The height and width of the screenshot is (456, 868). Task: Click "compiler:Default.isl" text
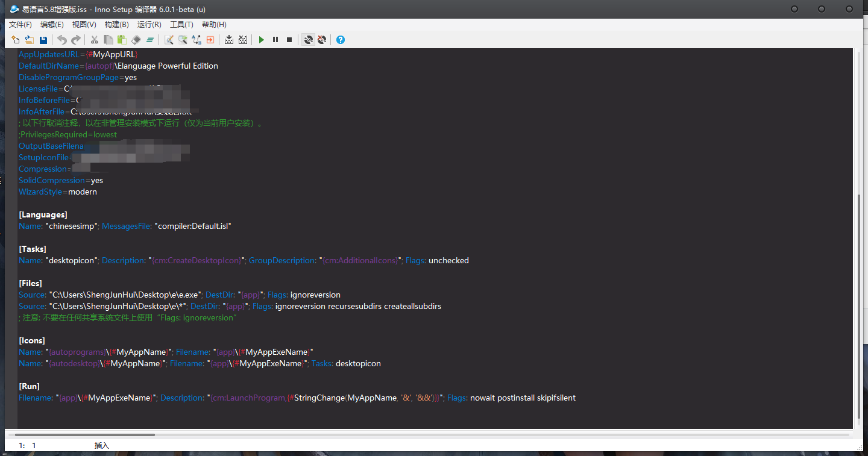193,226
